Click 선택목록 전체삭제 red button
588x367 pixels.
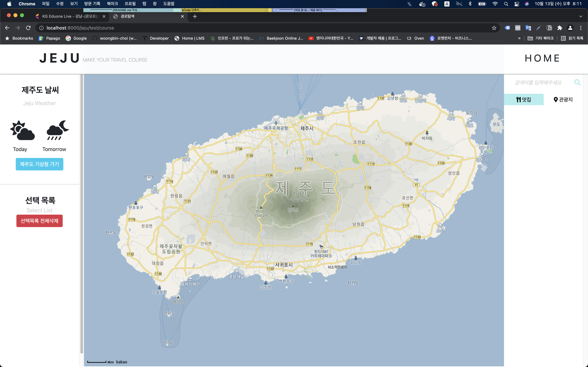click(39, 221)
